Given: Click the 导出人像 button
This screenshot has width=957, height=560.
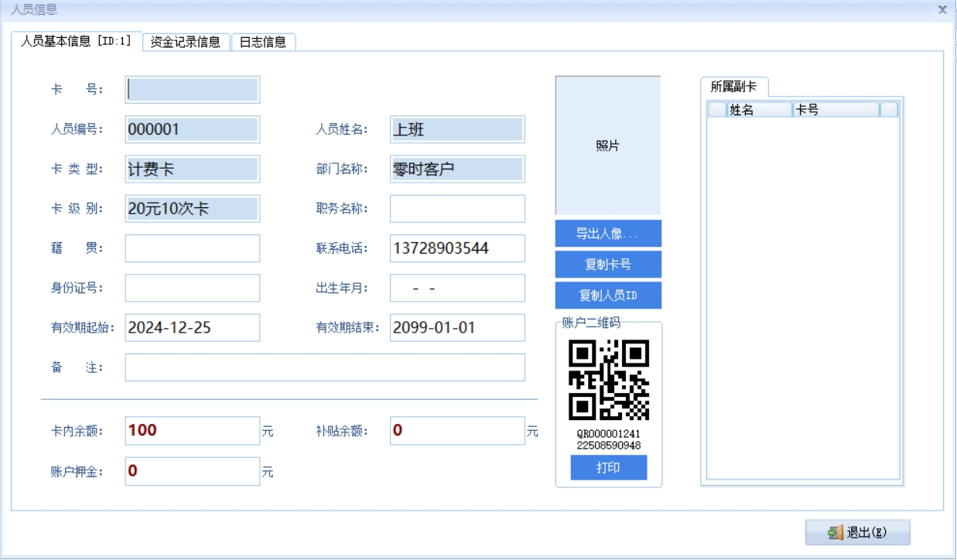Looking at the screenshot, I should tap(608, 234).
